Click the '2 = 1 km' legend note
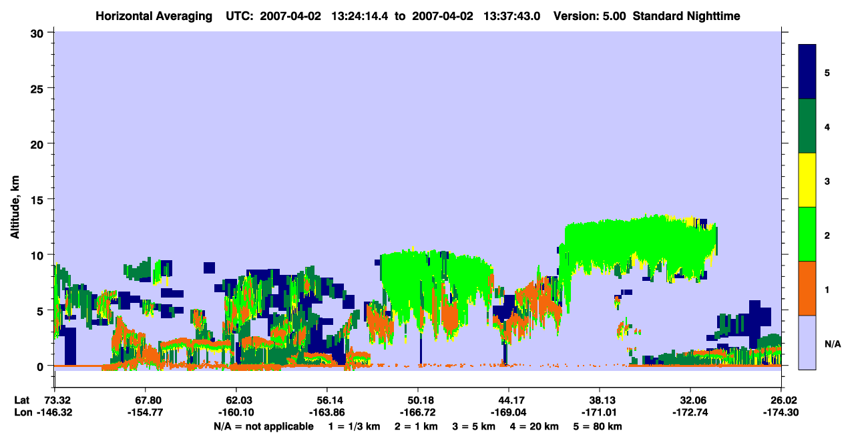 pyautogui.click(x=416, y=426)
